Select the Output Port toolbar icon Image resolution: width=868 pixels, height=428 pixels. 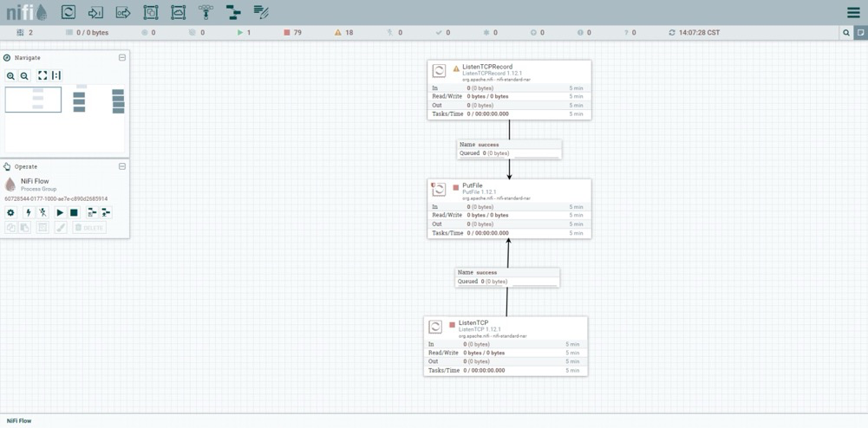(x=123, y=12)
